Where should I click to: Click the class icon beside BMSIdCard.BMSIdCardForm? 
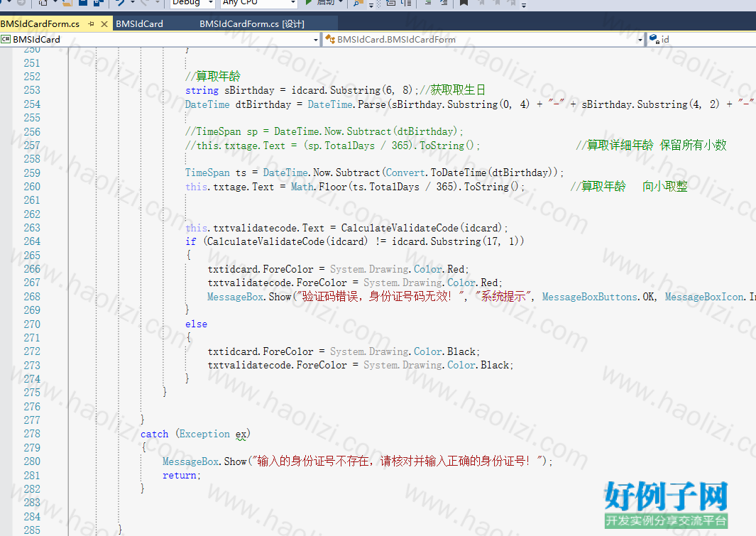(x=330, y=40)
